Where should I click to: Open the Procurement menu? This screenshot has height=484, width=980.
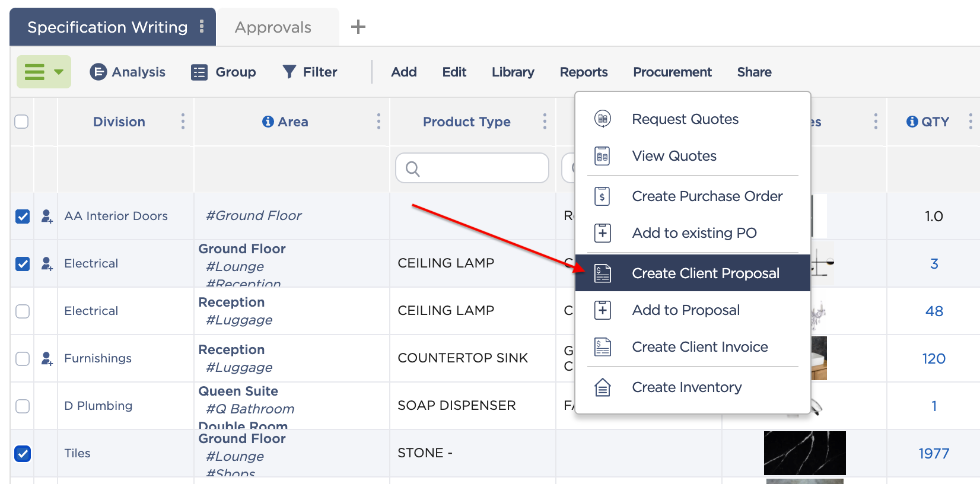672,72
